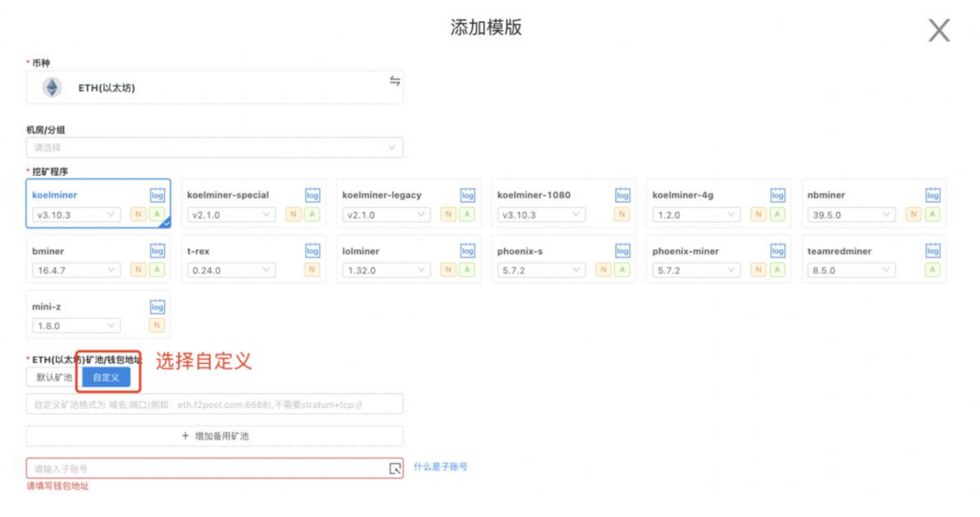Image resolution: width=980 pixels, height=517 pixels.
Task: Open the lolminer log icon
Action: click(468, 250)
